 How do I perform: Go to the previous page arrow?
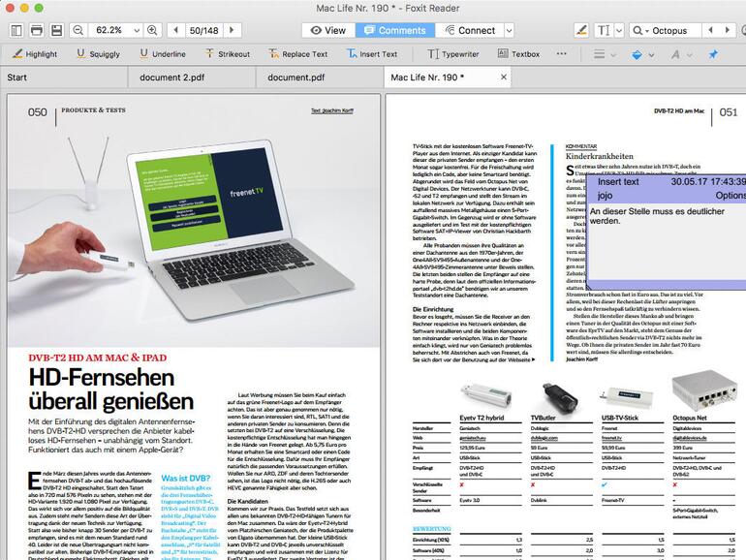coord(176,30)
